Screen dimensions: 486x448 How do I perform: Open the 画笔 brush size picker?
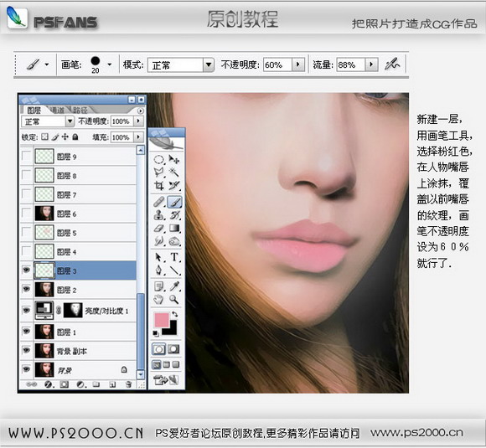tap(110, 64)
